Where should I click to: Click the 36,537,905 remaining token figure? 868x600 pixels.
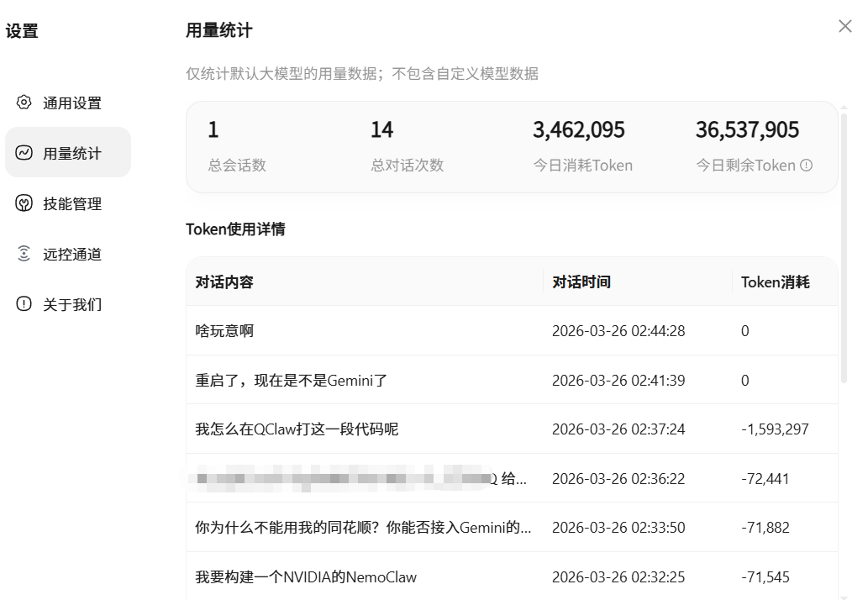[x=747, y=129]
